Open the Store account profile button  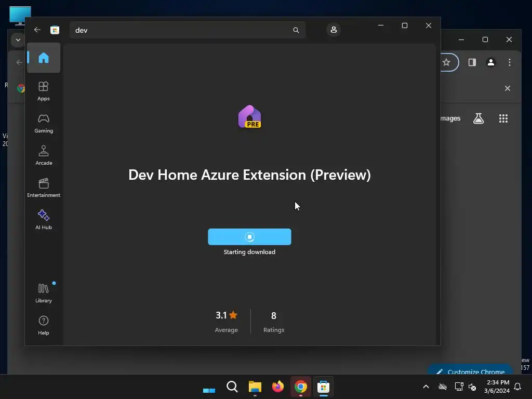point(334,30)
